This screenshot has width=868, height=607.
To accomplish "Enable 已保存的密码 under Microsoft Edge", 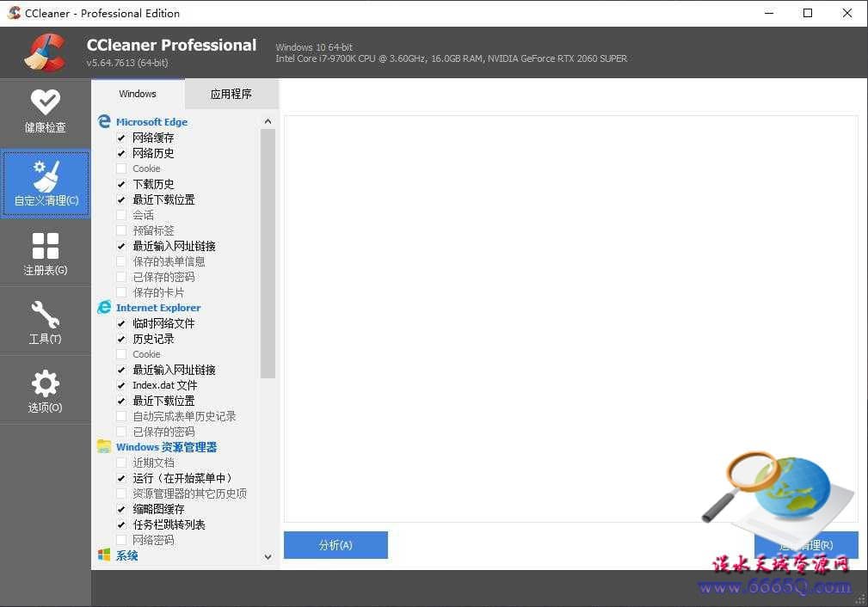I will [x=121, y=277].
